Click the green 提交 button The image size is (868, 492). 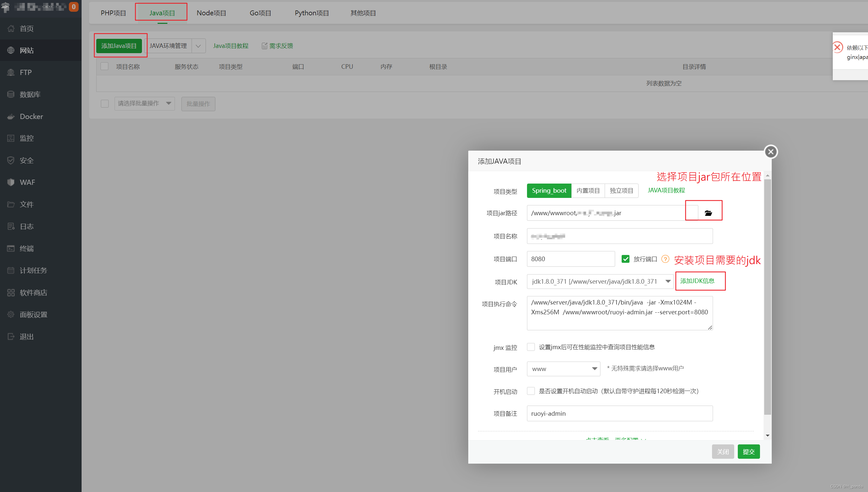tap(748, 452)
